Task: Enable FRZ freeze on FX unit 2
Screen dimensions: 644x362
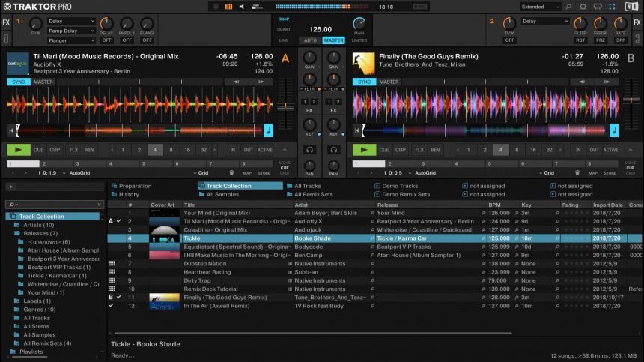Action: click(x=600, y=40)
